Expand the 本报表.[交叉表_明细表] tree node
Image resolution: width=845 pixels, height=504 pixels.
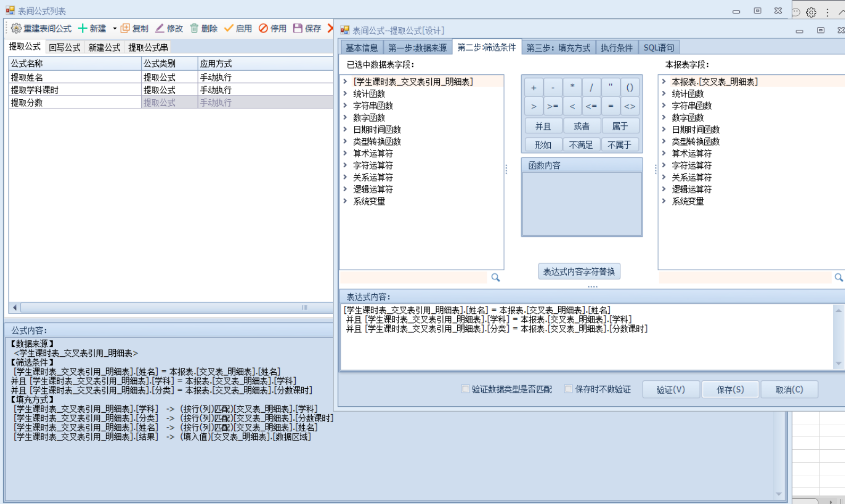tap(664, 82)
